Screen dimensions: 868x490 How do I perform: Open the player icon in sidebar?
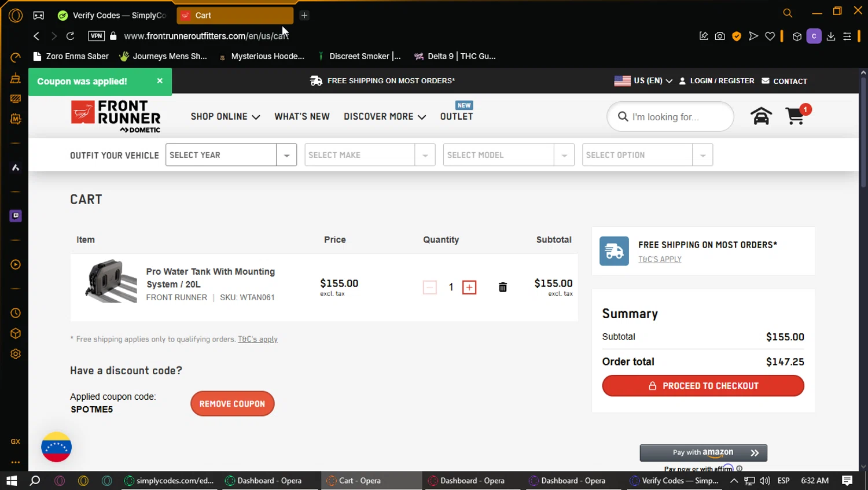pyautogui.click(x=16, y=264)
